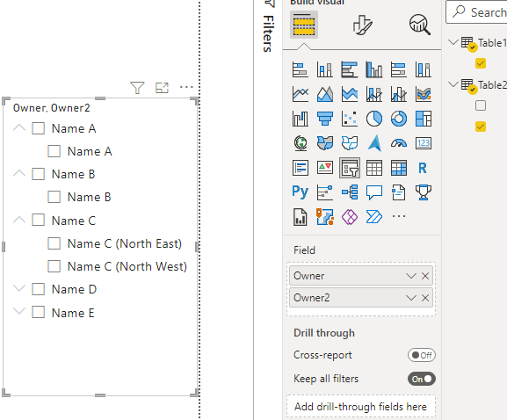
Task: Pick the Donut chart visual
Action: click(399, 119)
